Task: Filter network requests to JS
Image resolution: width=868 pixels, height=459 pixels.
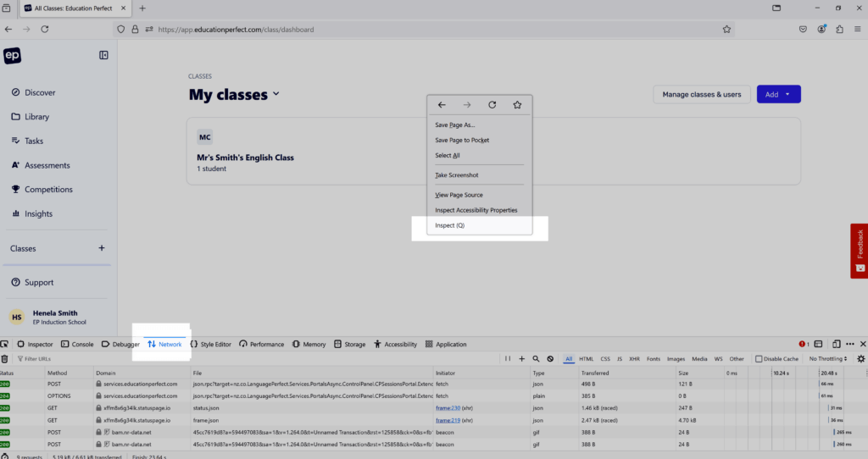Action: 620,359
